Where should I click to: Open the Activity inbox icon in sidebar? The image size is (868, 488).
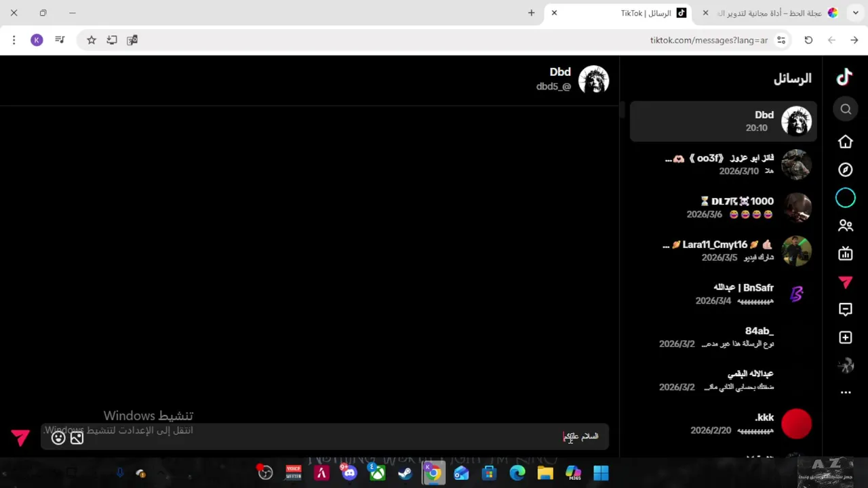point(846,310)
